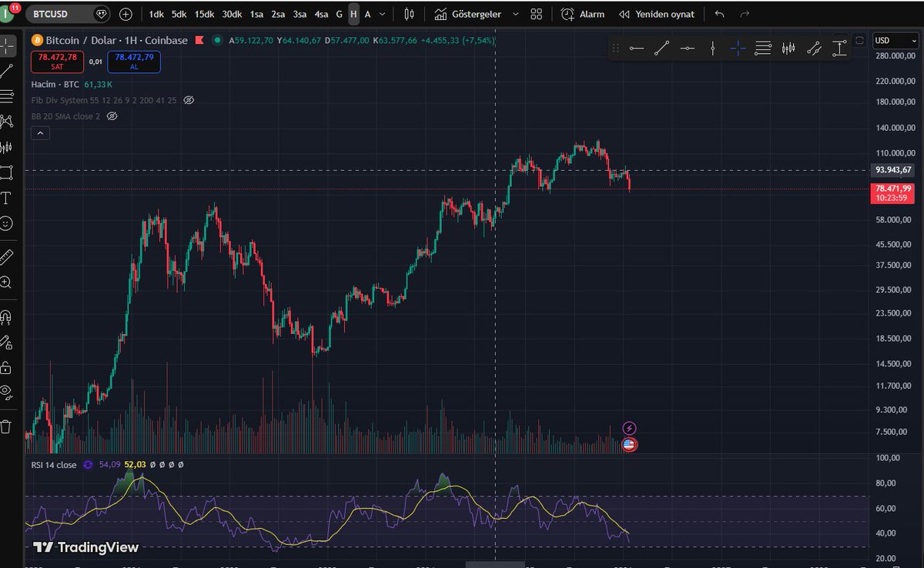The height and width of the screenshot is (568, 924).
Task: Start Yeniden oynat bar replay
Action: 657,14
